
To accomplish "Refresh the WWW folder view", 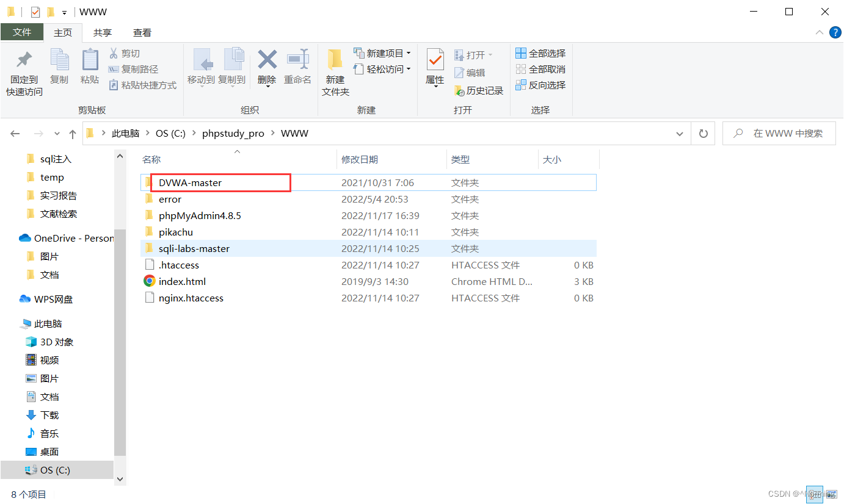I will 703,134.
